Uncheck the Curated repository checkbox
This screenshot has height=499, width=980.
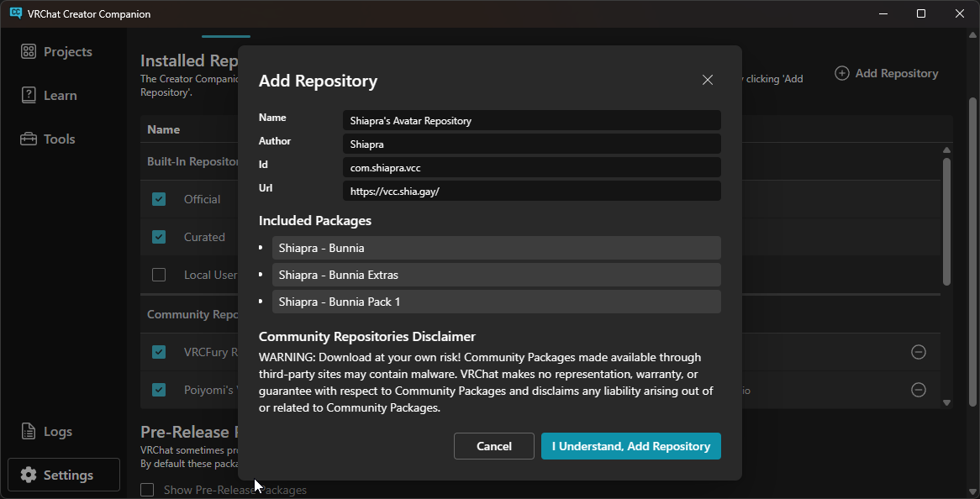click(x=159, y=237)
